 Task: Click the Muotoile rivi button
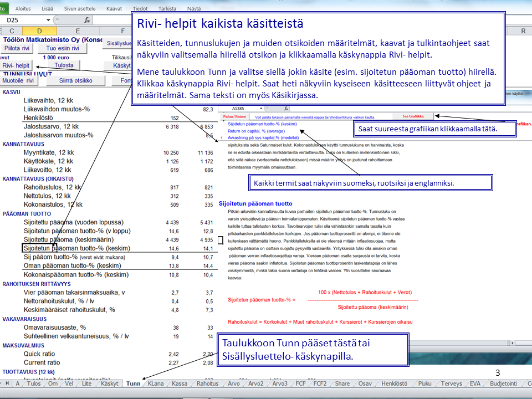18,80
